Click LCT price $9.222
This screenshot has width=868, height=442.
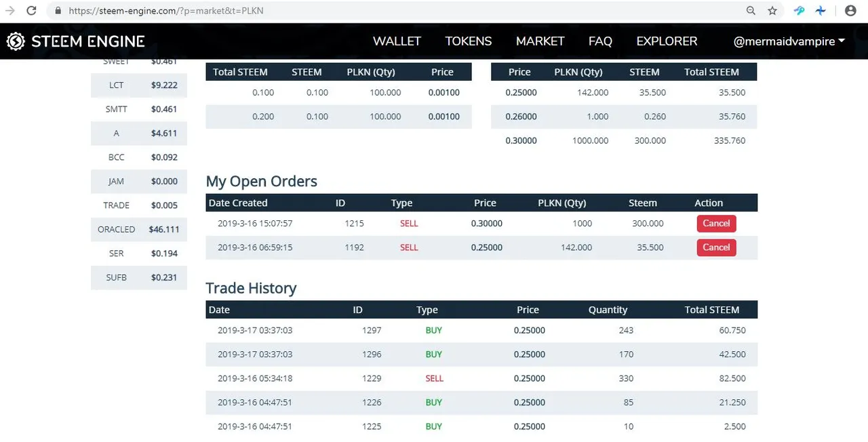tap(164, 85)
